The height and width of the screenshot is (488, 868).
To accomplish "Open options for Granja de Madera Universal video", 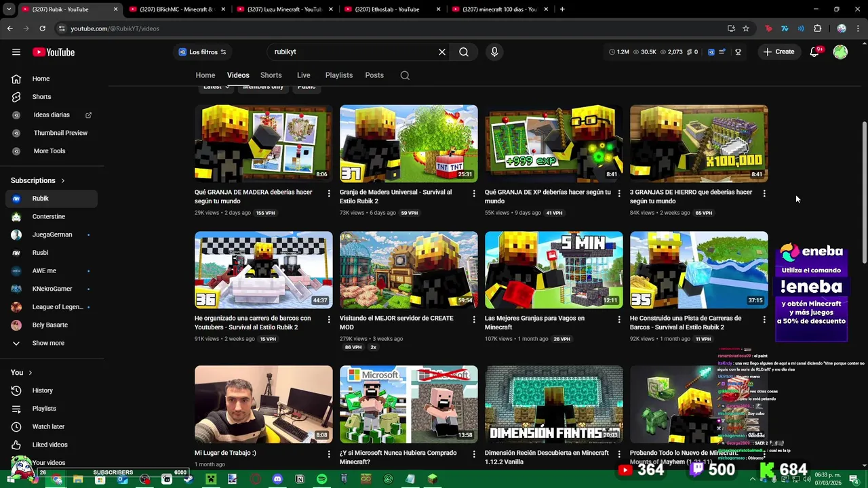I will point(474,193).
